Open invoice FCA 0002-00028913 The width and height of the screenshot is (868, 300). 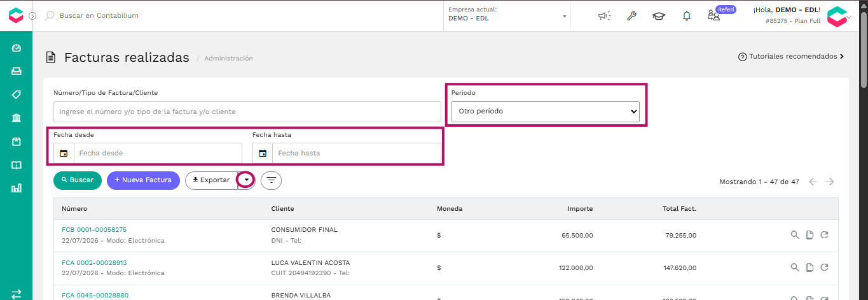pyautogui.click(x=94, y=262)
